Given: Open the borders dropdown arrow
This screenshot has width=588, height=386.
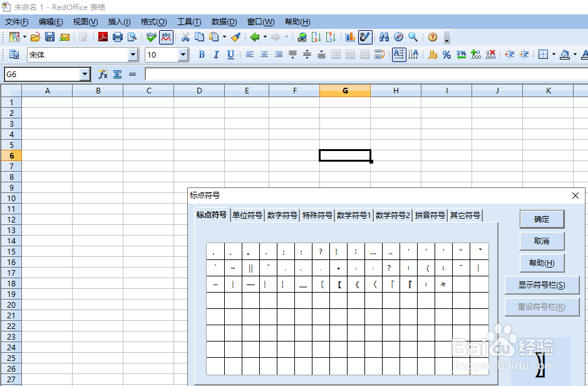Looking at the screenshot, I should tap(553, 55).
